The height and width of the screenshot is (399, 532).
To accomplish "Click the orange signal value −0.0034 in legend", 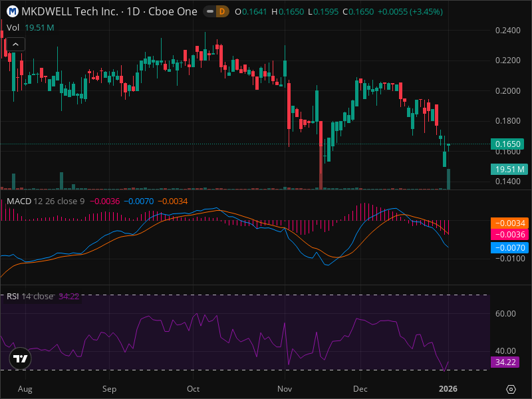I will pyautogui.click(x=173, y=201).
